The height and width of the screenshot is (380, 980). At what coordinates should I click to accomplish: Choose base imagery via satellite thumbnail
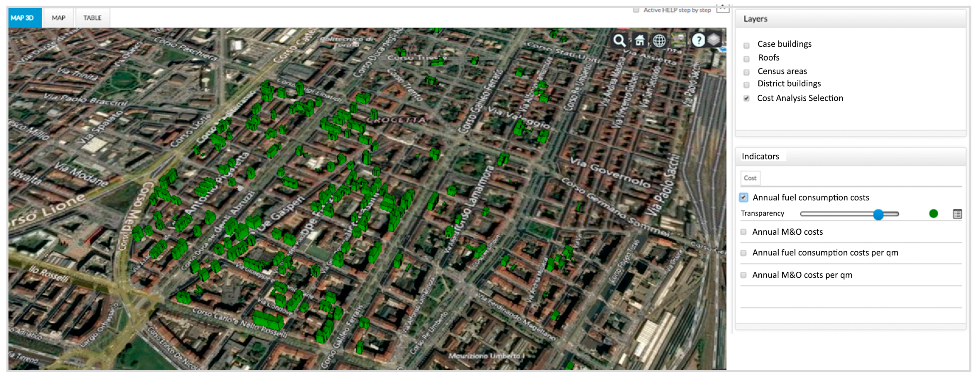(679, 40)
